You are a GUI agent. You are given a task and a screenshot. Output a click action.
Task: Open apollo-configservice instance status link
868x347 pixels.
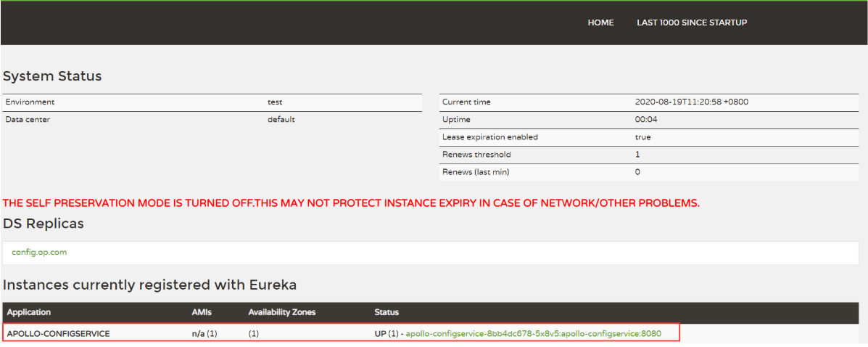(534, 334)
